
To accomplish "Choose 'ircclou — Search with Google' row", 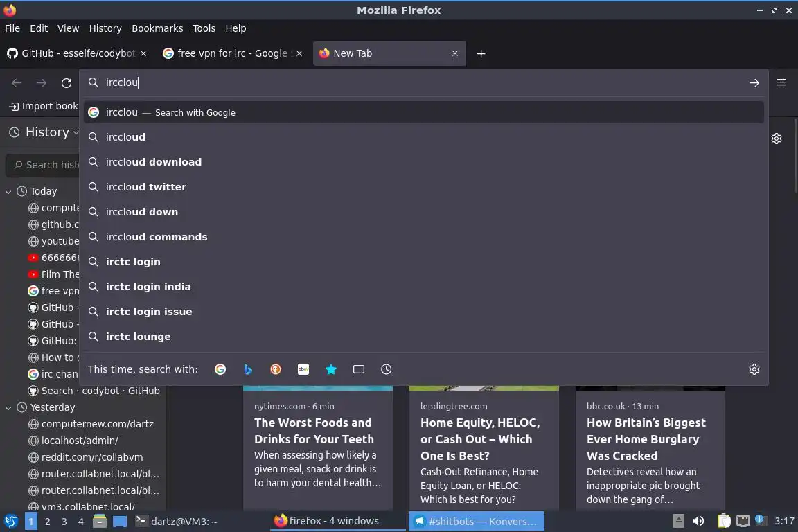I will pos(424,112).
